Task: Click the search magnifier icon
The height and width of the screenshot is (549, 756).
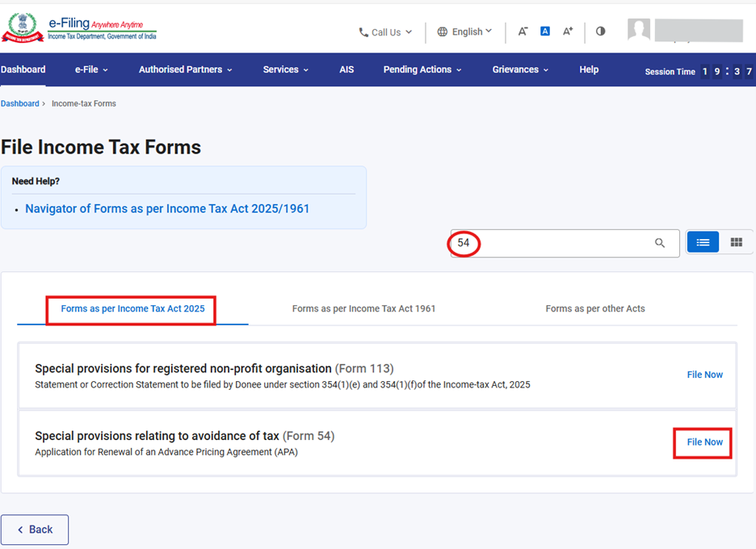Action: pos(660,243)
